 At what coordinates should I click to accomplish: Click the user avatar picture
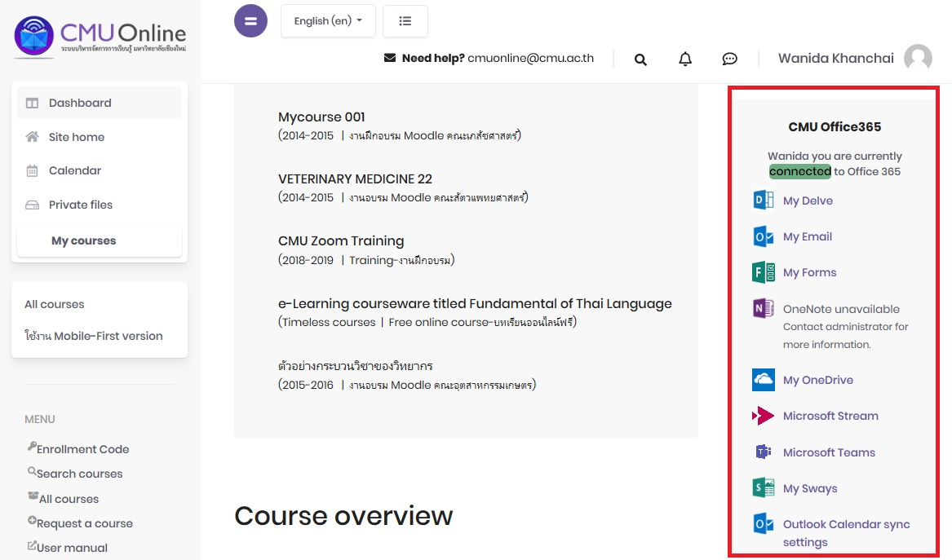pyautogui.click(x=918, y=58)
